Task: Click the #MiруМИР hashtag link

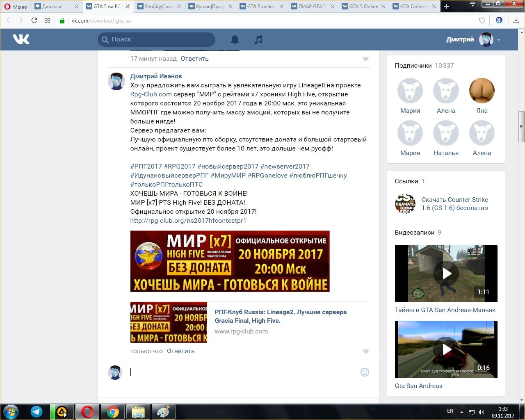Action: tap(228, 176)
